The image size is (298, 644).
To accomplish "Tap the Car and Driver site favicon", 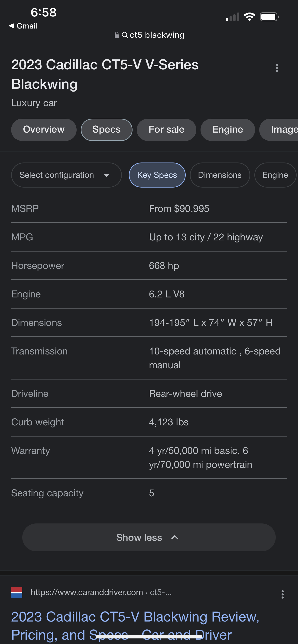I will pos(17,592).
